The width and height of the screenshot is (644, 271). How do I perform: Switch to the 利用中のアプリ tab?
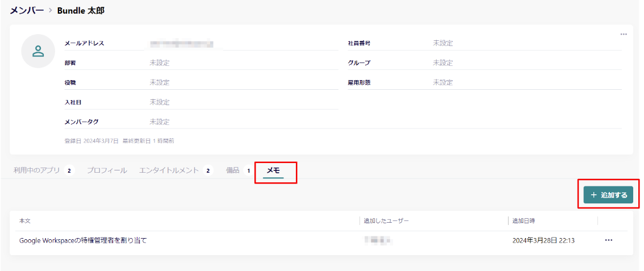pos(36,170)
